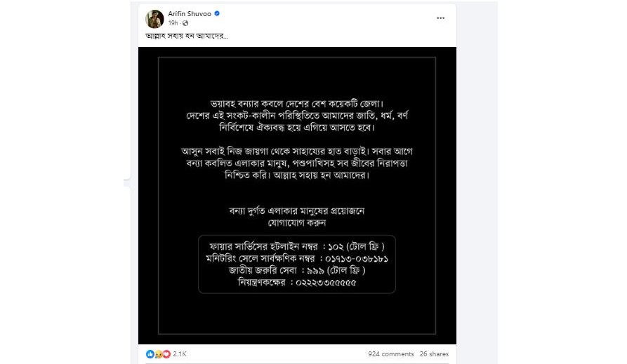Click the red heart reaction icon

click(166, 354)
